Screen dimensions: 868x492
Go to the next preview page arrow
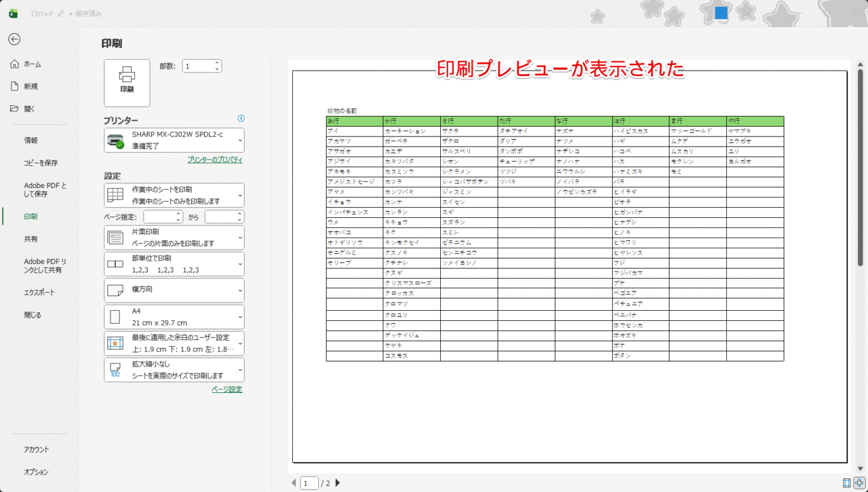click(337, 482)
